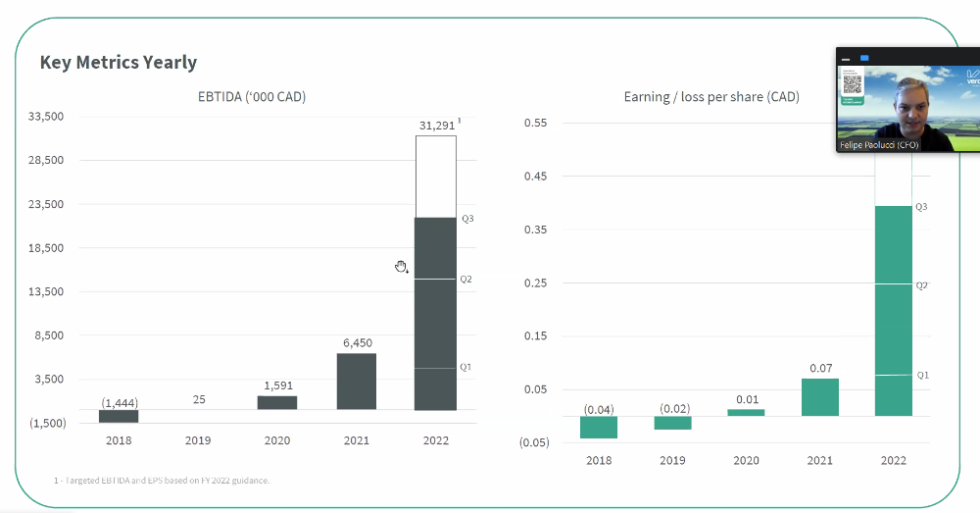Minimize the floating speaker video panel
This screenshot has width=980, height=513.
[846, 58]
